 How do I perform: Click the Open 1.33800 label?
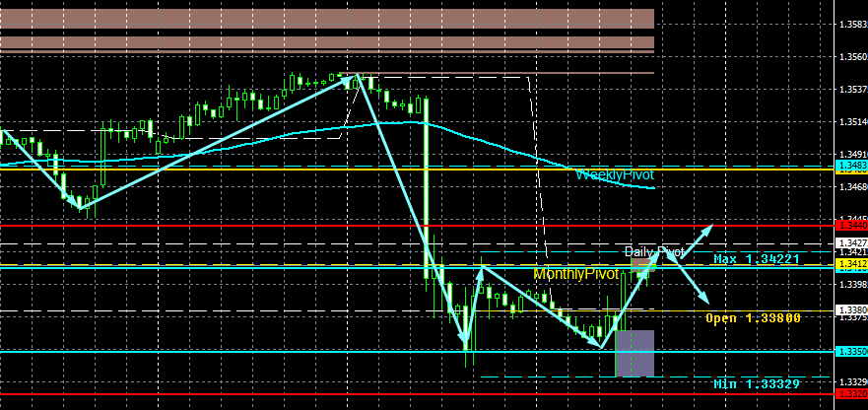pos(754,318)
